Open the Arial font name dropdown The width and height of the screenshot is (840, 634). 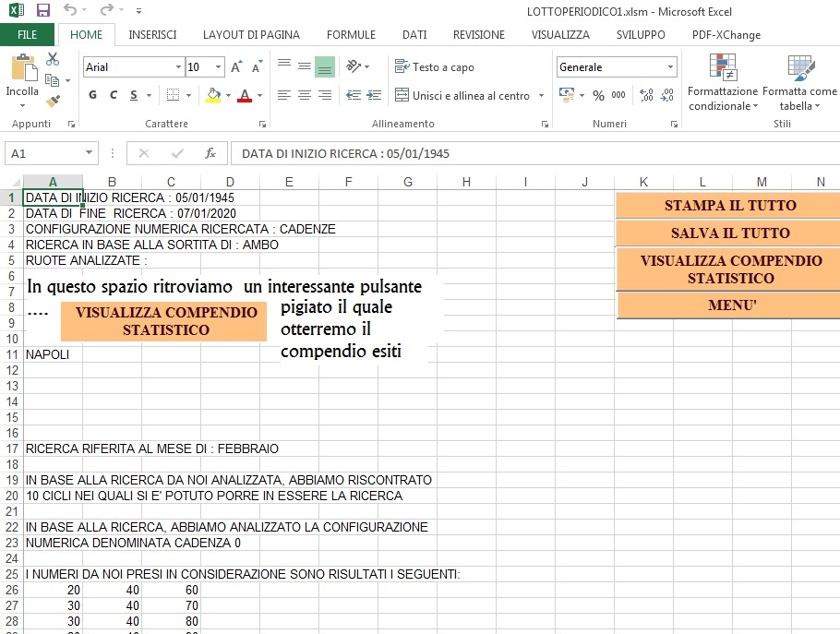click(x=178, y=67)
